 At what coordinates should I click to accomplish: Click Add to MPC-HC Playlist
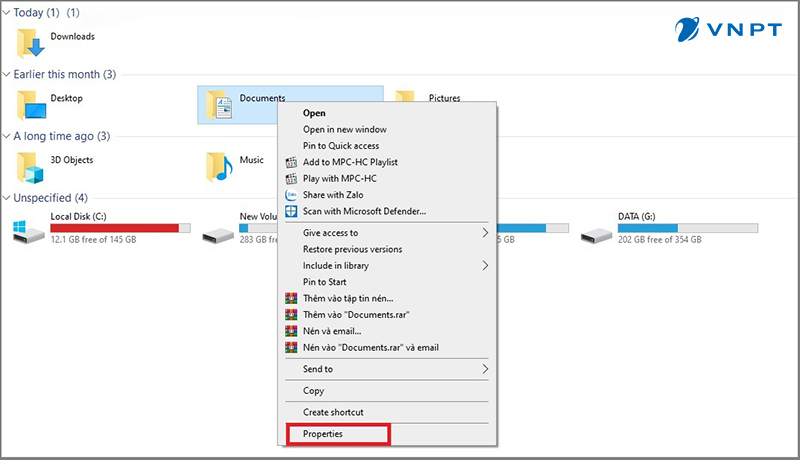(350, 162)
